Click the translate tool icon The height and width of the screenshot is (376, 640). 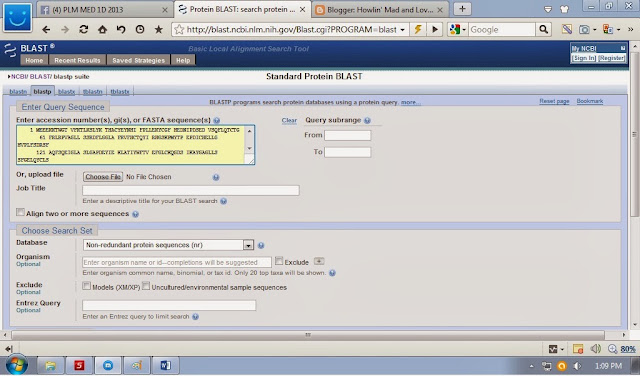608,29
